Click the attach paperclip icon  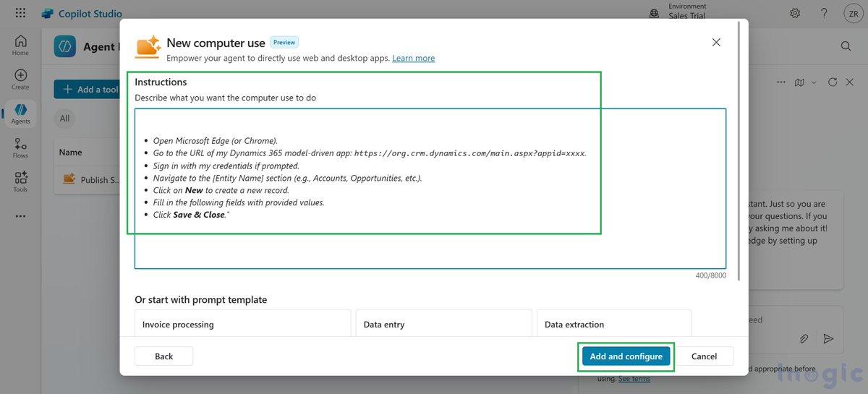[x=804, y=338]
